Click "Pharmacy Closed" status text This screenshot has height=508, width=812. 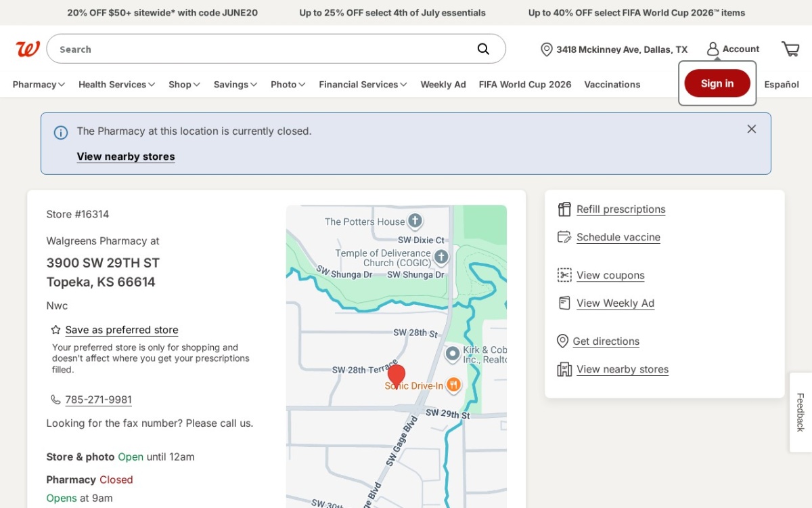click(x=89, y=480)
